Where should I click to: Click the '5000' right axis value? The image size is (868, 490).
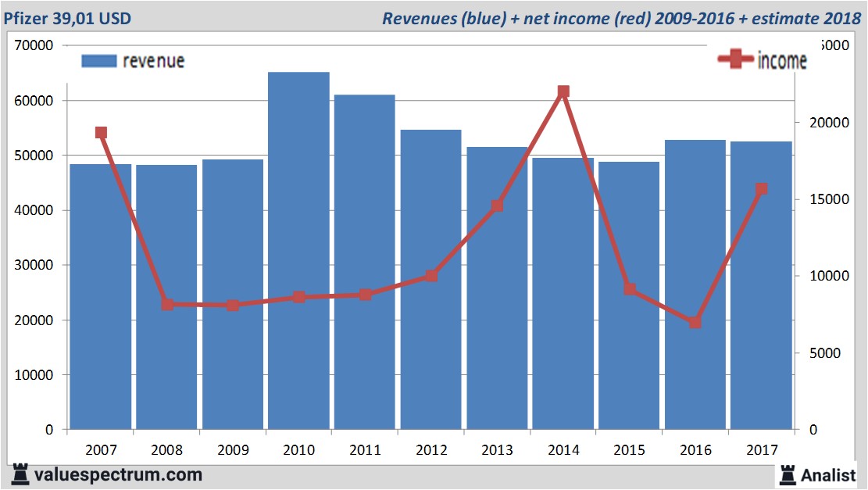pos(825,352)
